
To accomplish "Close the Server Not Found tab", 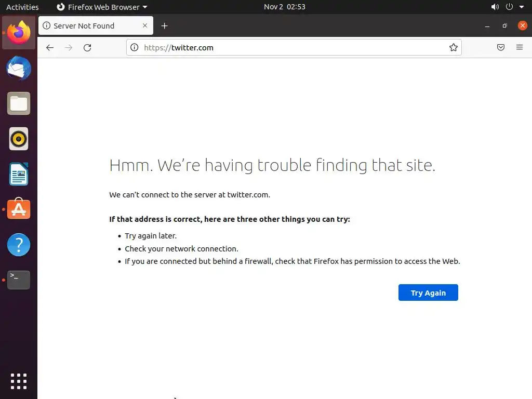I will (x=145, y=25).
